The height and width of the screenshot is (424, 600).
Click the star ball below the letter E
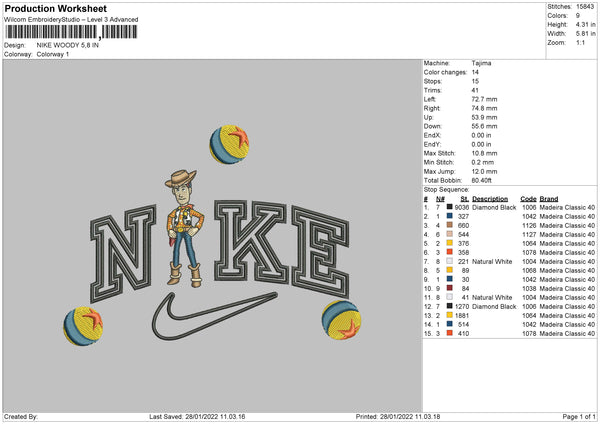341,320
